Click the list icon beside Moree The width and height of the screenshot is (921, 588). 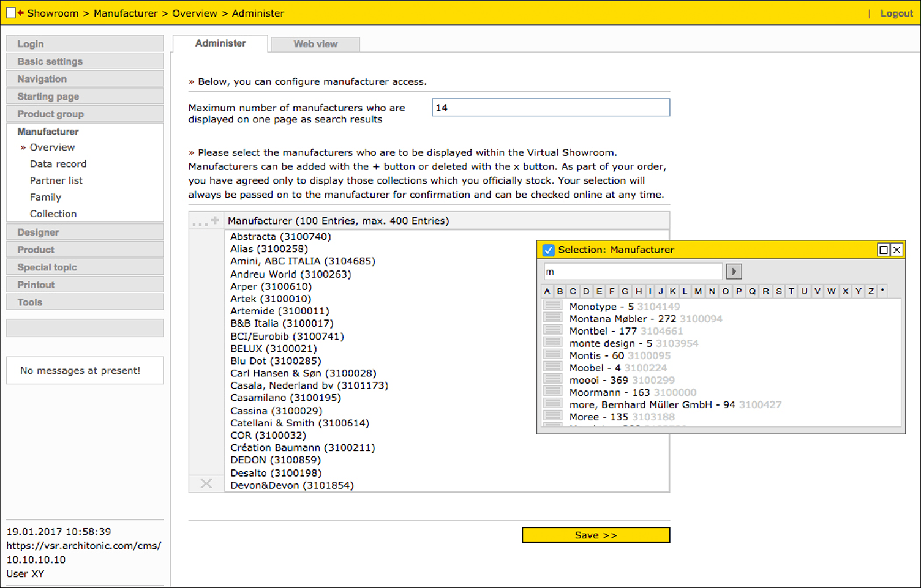click(553, 416)
